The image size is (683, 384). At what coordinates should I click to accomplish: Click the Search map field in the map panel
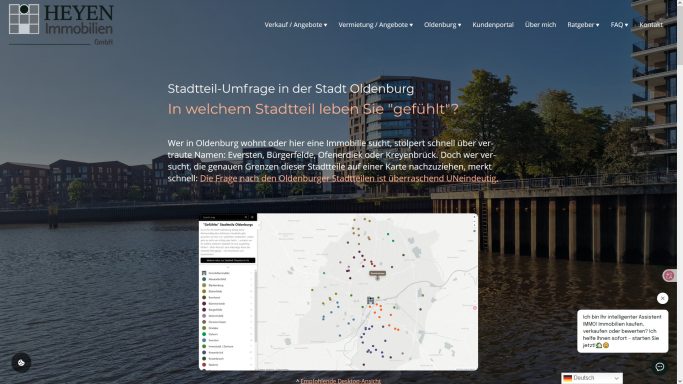(223, 217)
